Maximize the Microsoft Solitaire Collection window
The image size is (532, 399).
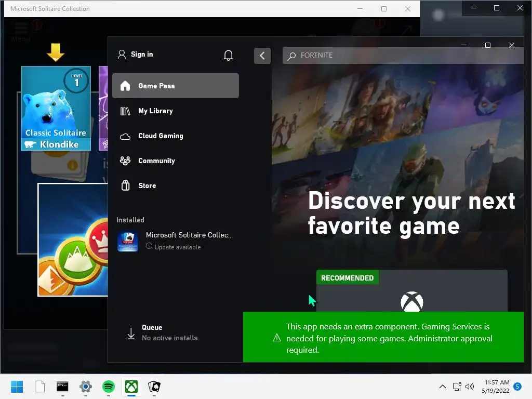coord(384,9)
